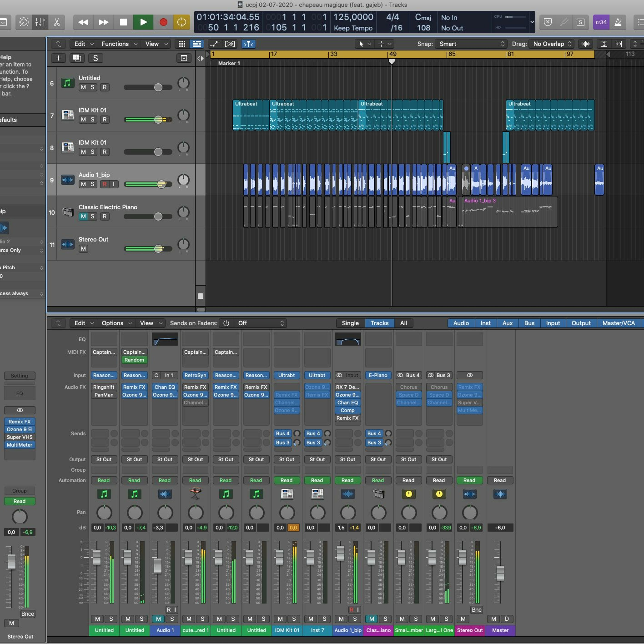Toggle the automation view icon in tracks toolbar
Image resolution: width=644 pixels, height=644 pixels.
(x=215, y=44)
